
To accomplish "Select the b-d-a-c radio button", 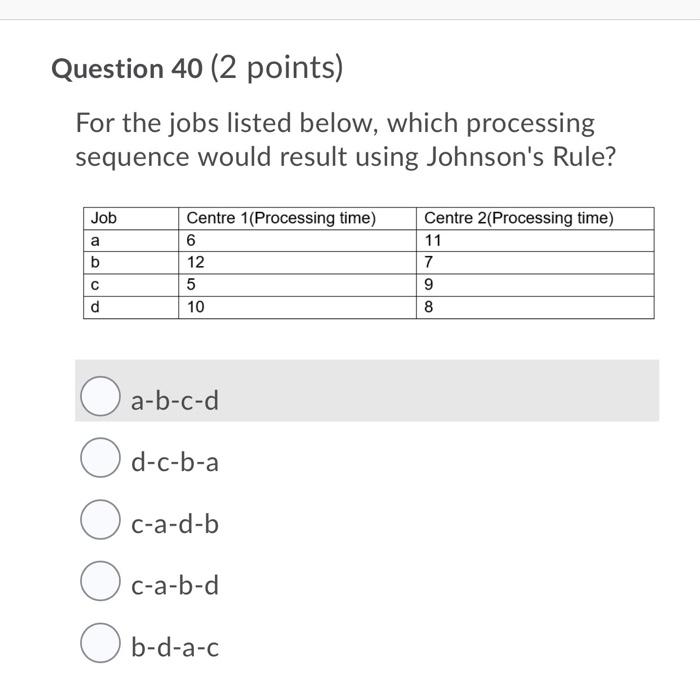I will click(x=100, y=643).
